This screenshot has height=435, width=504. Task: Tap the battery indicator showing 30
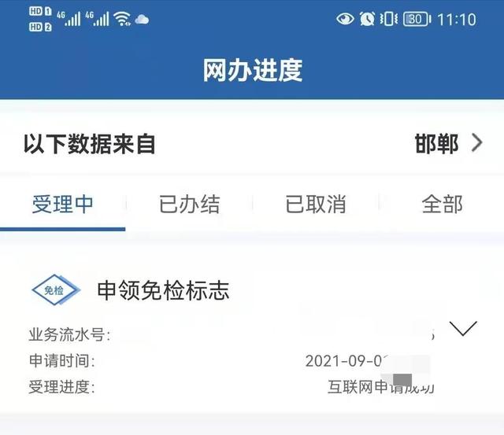tap(417, 19)
